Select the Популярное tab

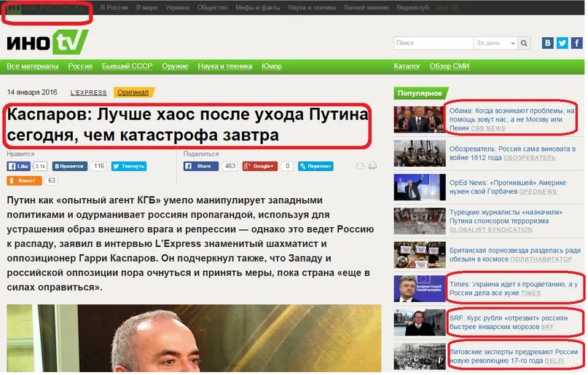(x=420, y=93)
